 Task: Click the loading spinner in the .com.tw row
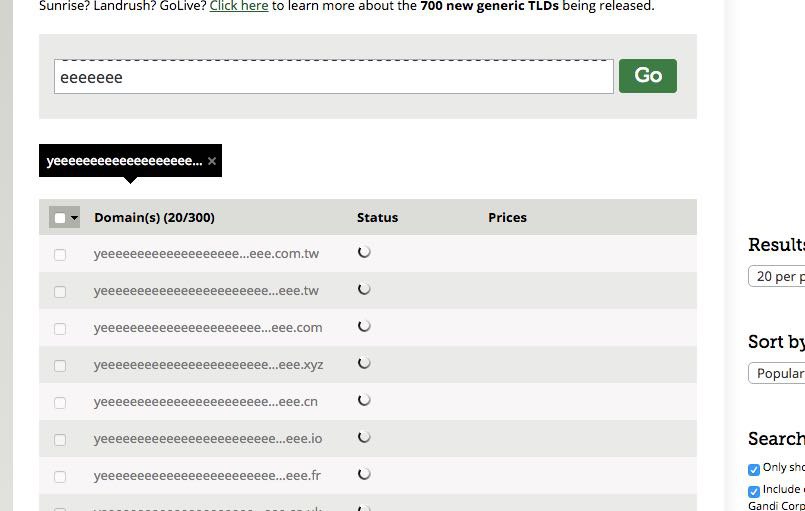[x=364, y=252]
